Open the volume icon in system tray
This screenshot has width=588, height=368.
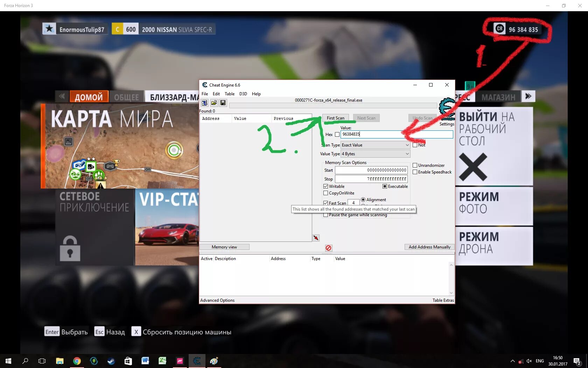[529, 361]
